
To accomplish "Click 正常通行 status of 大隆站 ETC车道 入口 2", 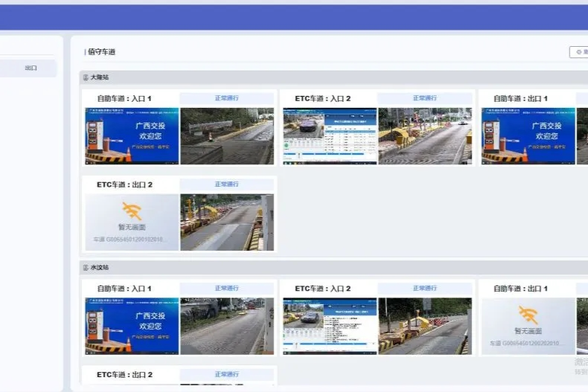I will coord(425,98).
